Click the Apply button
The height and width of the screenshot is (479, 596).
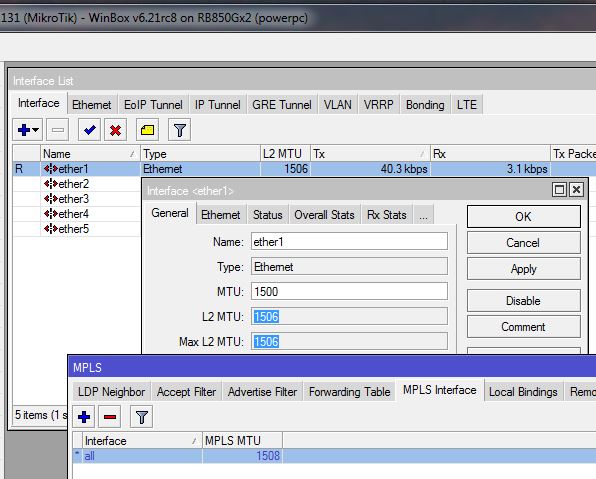pos(523,269)
